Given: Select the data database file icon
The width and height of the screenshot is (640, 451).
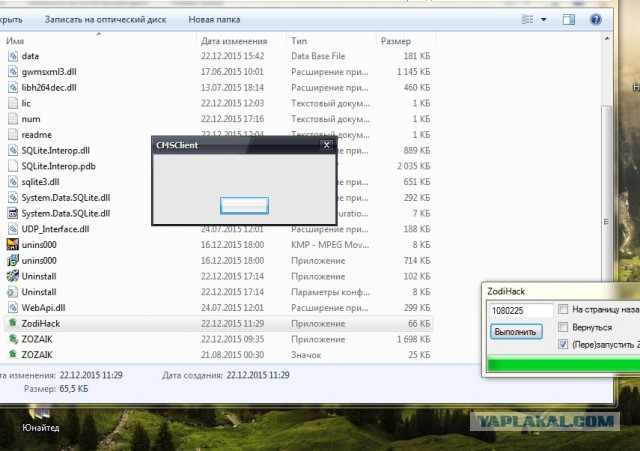Looking at the screenshot, I should pyautogui.click(x=13, y=57).
